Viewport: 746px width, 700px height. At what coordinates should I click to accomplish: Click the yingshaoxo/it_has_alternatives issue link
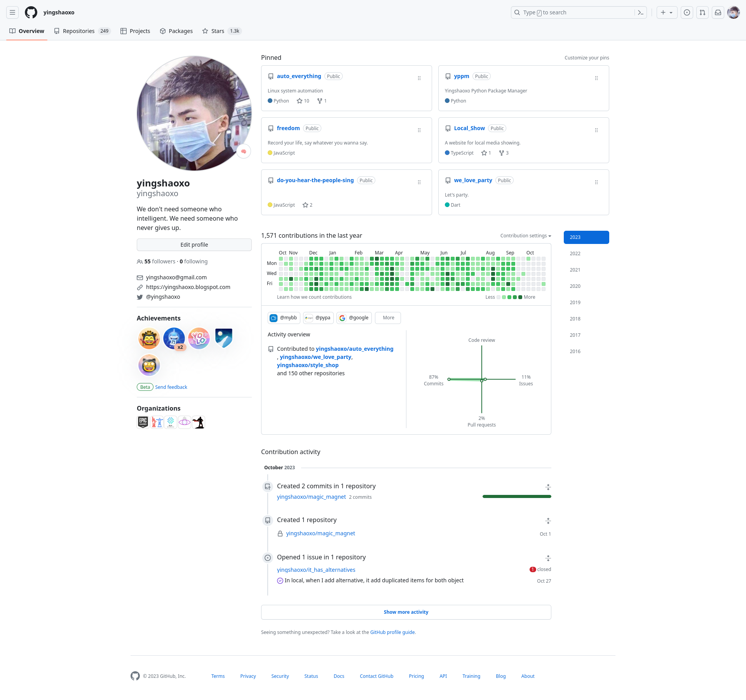pos(316,570)
